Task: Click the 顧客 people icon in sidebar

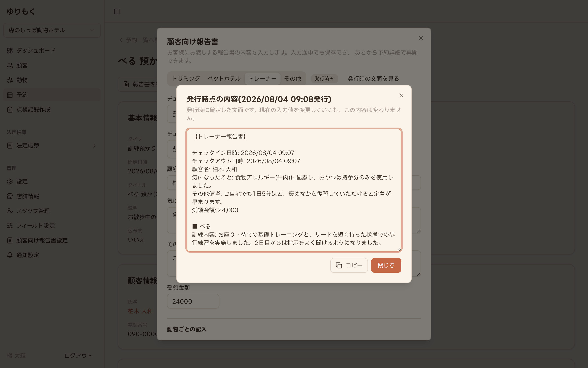Action: (x=10, y=65)
